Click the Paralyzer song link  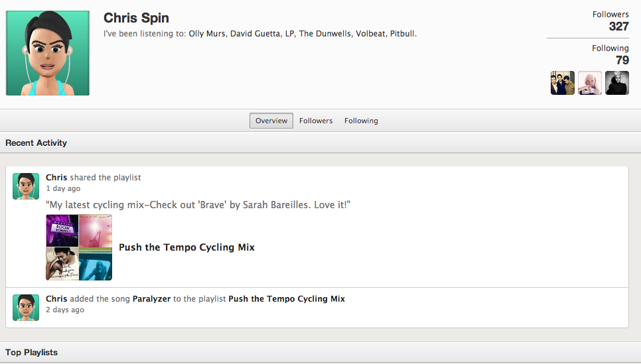click(152, 299)
